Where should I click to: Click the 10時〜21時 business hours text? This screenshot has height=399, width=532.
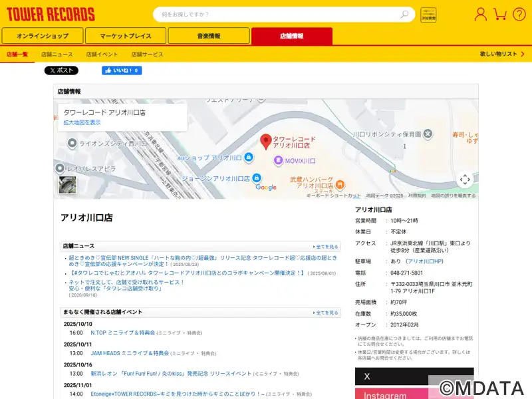point(404,221)
